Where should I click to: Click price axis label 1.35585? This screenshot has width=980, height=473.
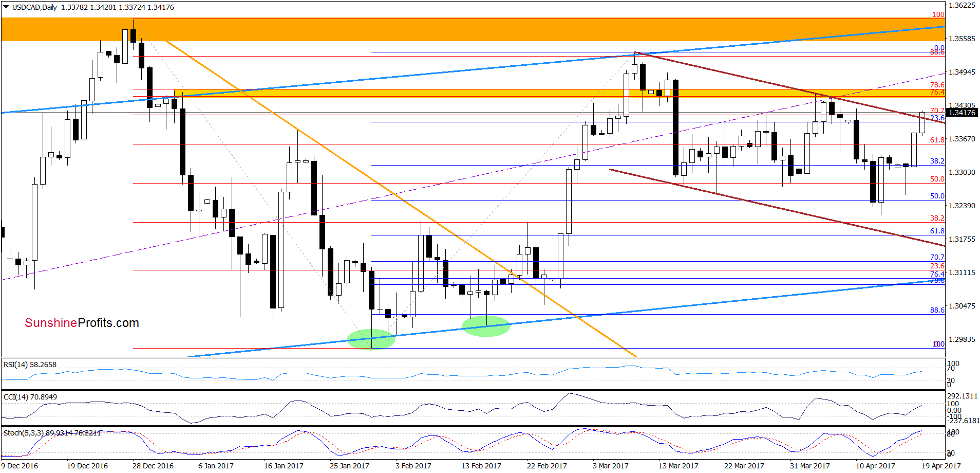pyautogui.click(x=962, y=39)
